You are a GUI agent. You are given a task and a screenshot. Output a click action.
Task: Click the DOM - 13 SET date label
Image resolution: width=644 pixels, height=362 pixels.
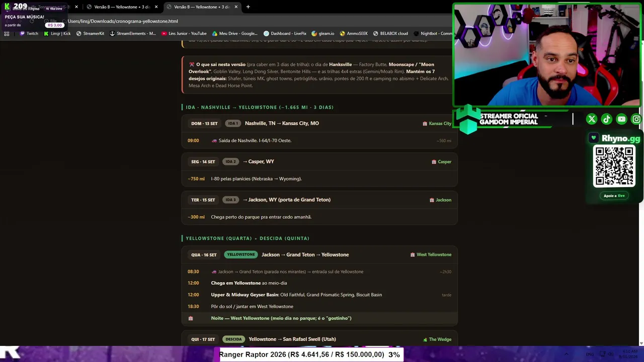204,124
